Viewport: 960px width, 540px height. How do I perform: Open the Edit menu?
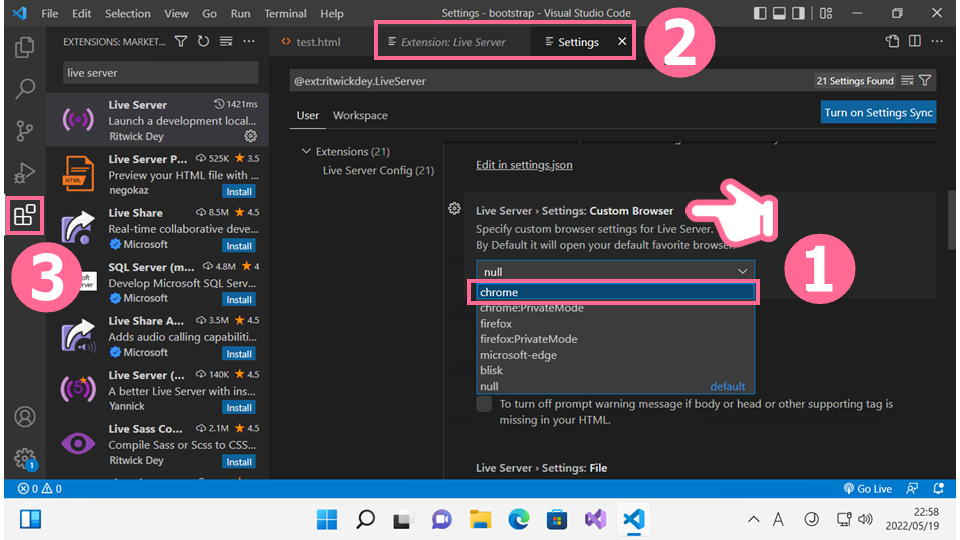(81, 13)
